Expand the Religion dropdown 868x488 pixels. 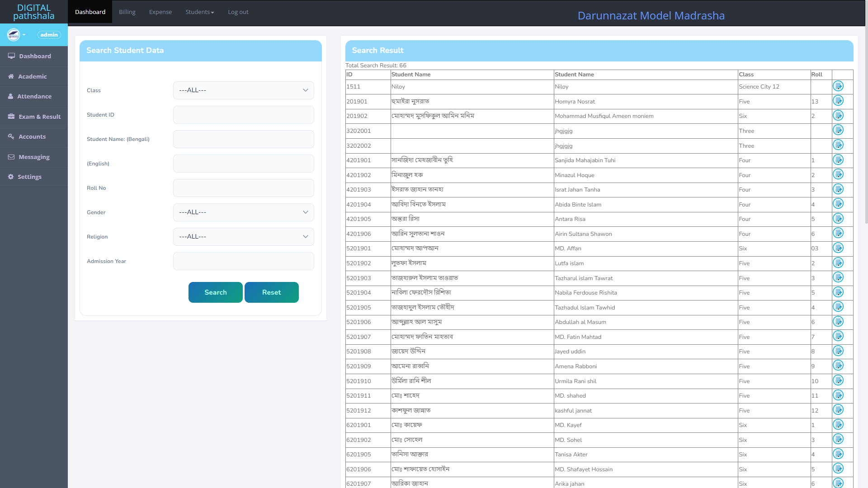click(x=243, y=237)
